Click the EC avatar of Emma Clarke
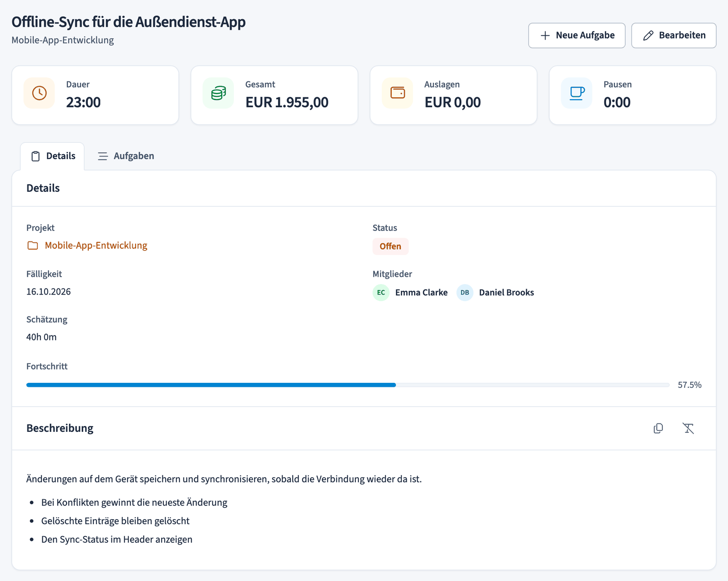728x581 pixels. pyautogui.click(x=381, y=292)
